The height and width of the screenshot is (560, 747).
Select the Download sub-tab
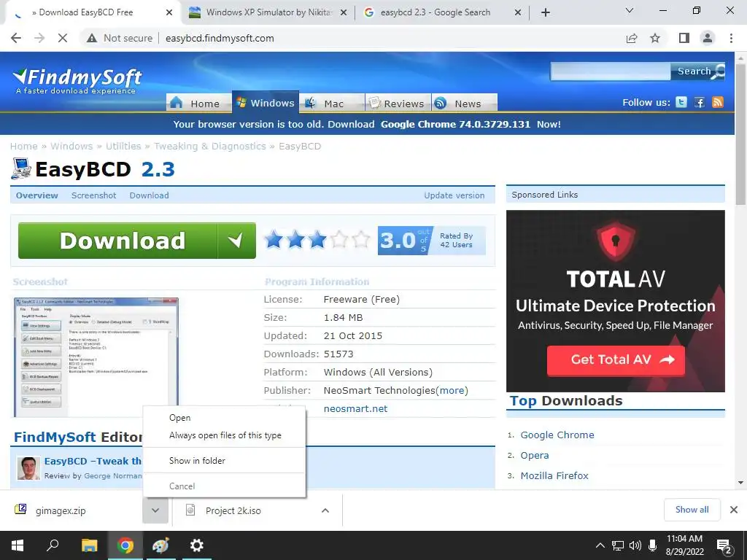(x=149, y=195)
